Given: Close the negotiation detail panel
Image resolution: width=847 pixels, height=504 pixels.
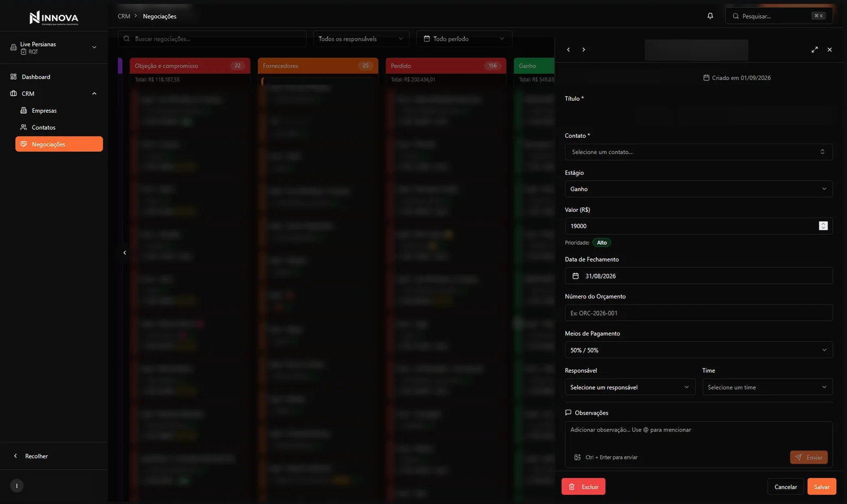Looking at the screenshot, I should pos(830,50).
